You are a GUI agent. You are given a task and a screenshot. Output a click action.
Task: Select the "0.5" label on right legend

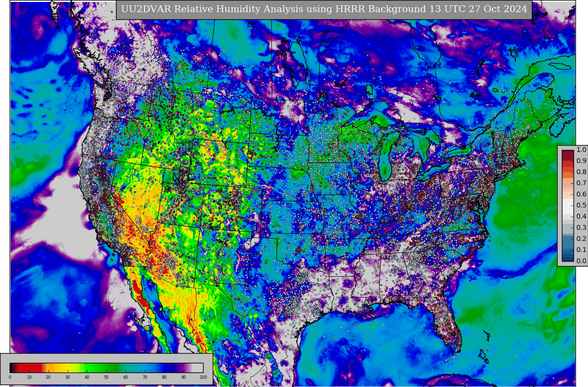(581, 205)
